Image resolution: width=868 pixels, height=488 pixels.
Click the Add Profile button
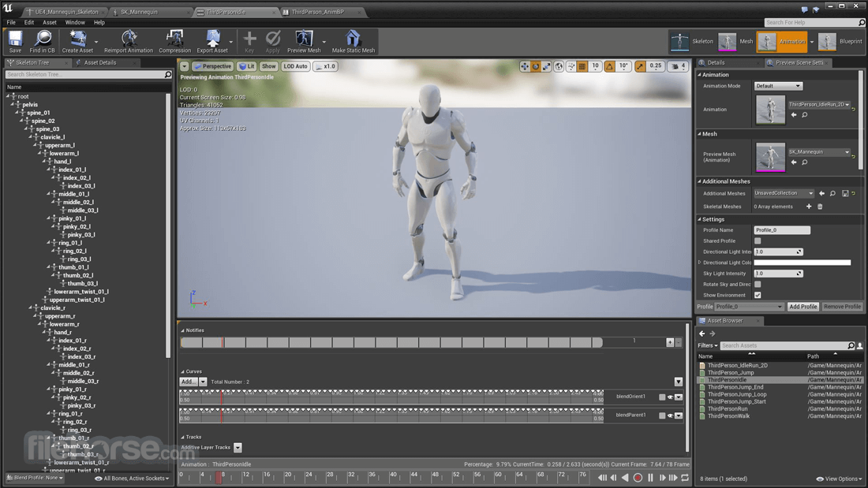point(803,307)
